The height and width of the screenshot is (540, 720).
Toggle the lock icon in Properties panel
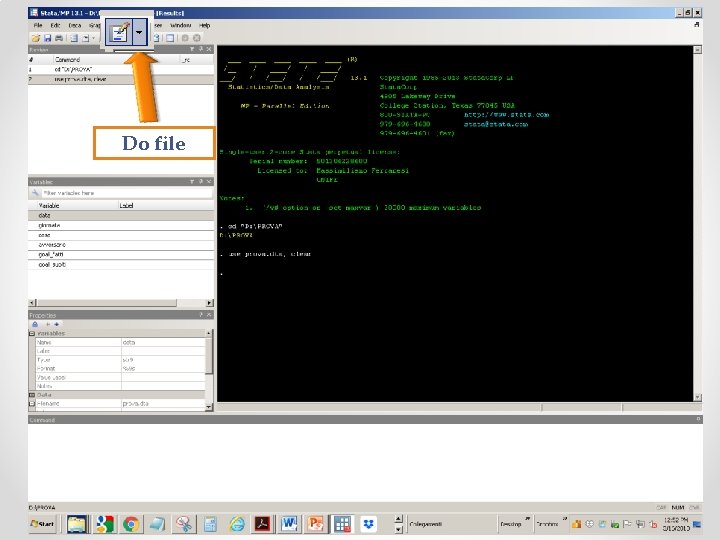[35, 325]
